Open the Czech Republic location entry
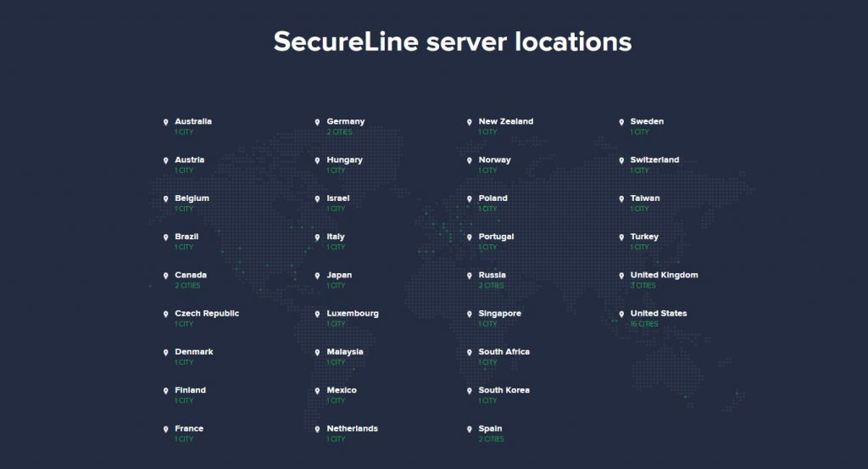The width and height of the screenshot is (868, 469). coord(207,313)
